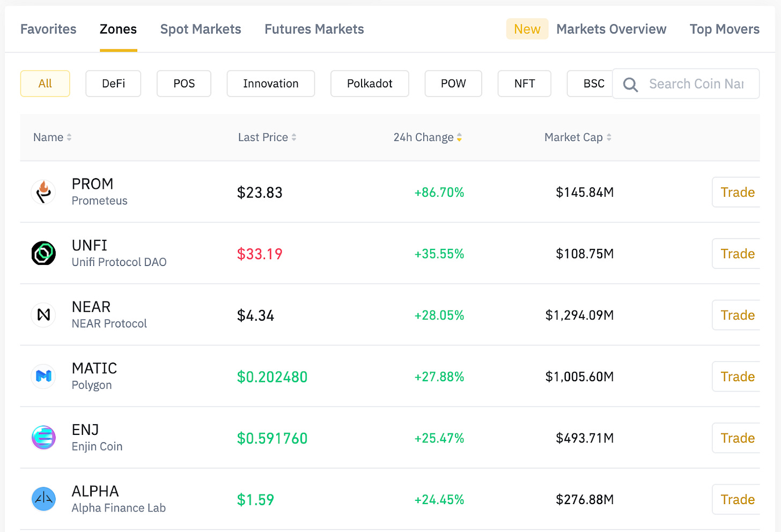Click the $493.71M market cap
This screenshot has height=532, width=781.
click(585, 438)
